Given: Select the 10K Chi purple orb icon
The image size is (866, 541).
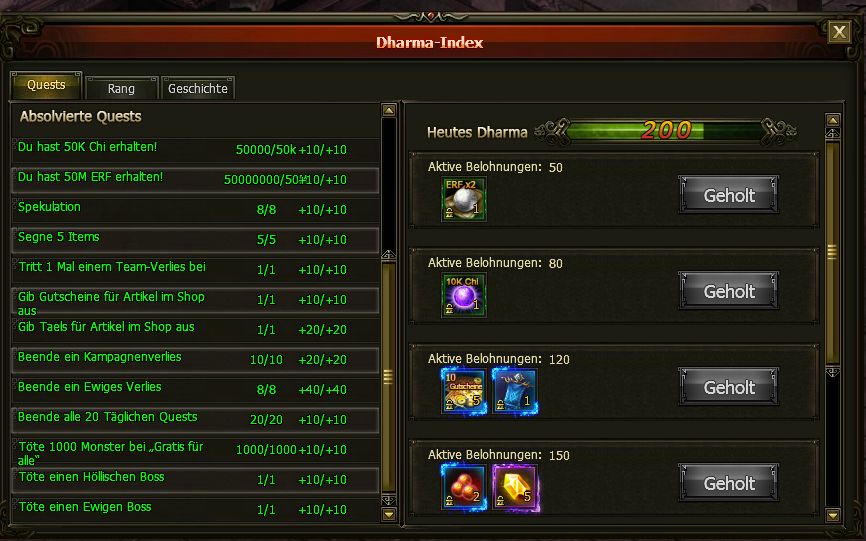Looking at the screenshot, I should (x=463, y=295).
